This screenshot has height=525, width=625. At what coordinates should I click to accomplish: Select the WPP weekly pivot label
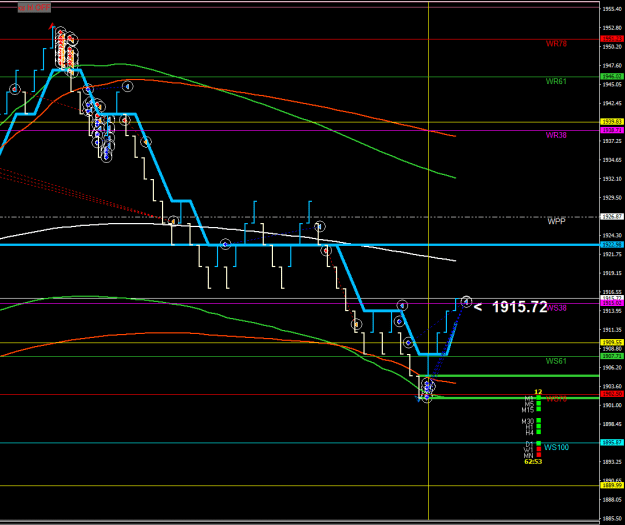[556, 221]
